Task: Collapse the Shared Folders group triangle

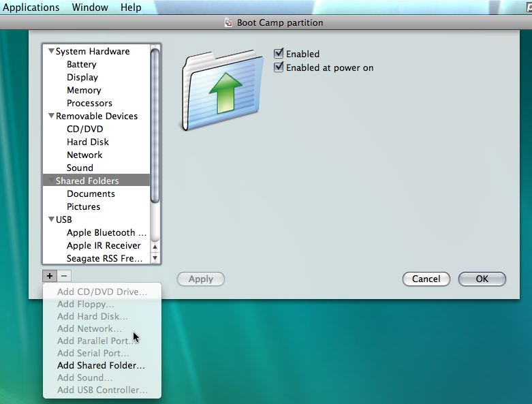Action: tap(51, 181)
